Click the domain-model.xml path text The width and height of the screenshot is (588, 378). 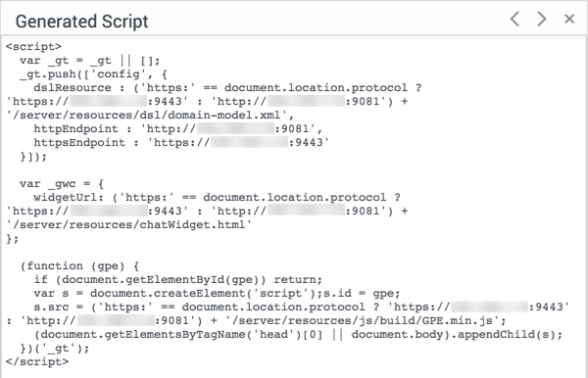click(x=150, y=115)
